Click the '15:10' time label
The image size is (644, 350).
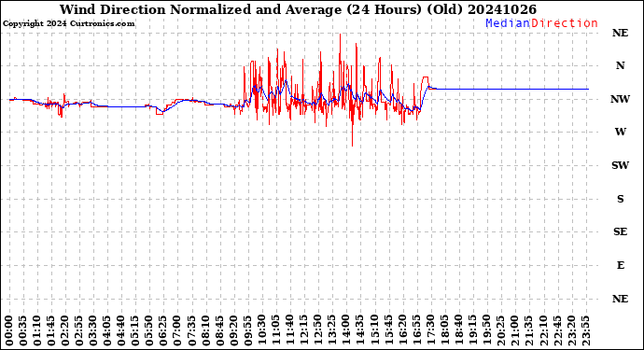click(x=374, y=330)
